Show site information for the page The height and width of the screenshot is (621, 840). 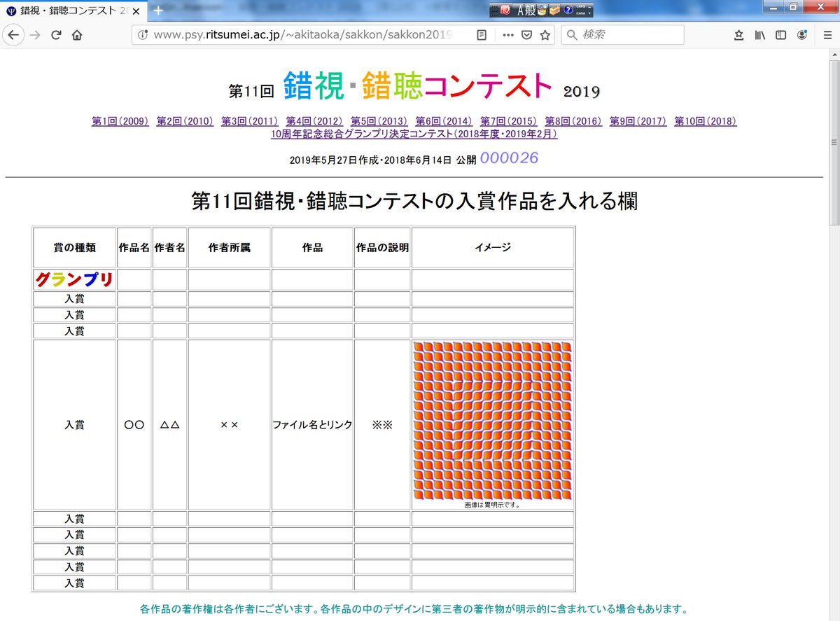pyautogui.click(x=143, y=35)
